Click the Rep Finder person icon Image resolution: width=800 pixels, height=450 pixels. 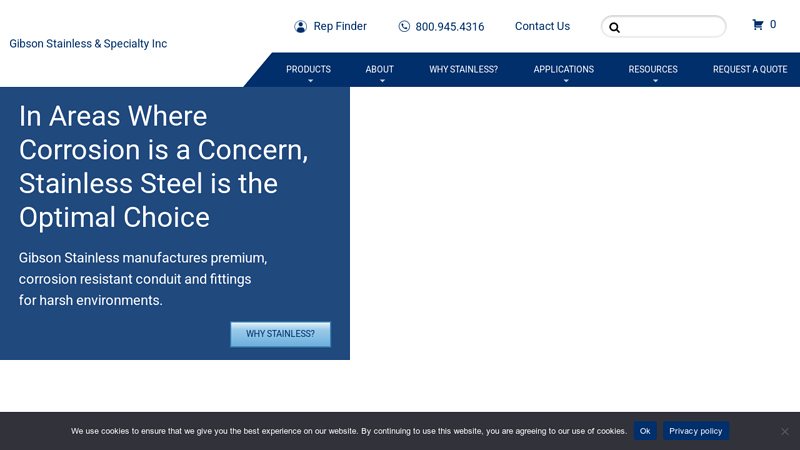click(x=300, y=27)
